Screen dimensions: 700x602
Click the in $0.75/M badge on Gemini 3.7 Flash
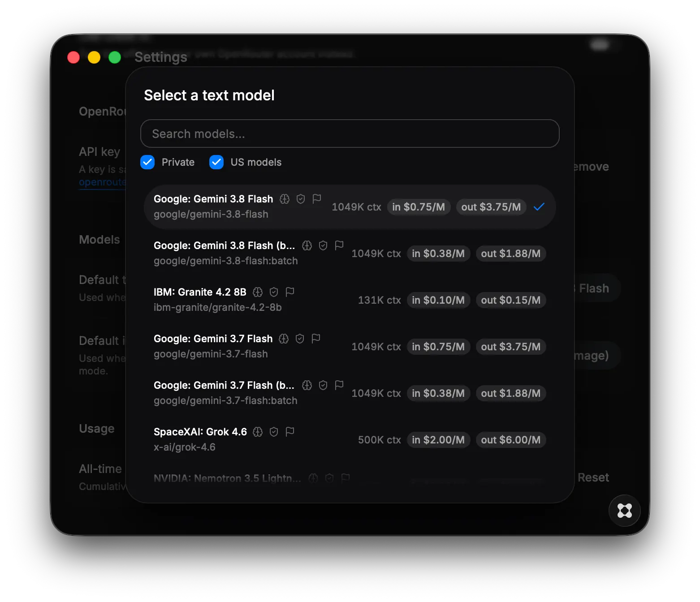pos(438,347)
